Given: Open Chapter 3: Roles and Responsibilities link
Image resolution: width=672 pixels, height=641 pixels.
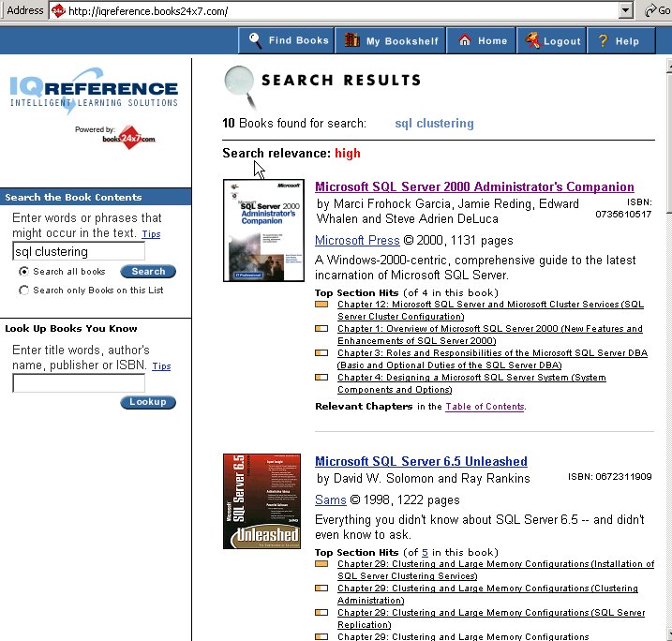Looking at the screenshot, I should click(492, 359).
